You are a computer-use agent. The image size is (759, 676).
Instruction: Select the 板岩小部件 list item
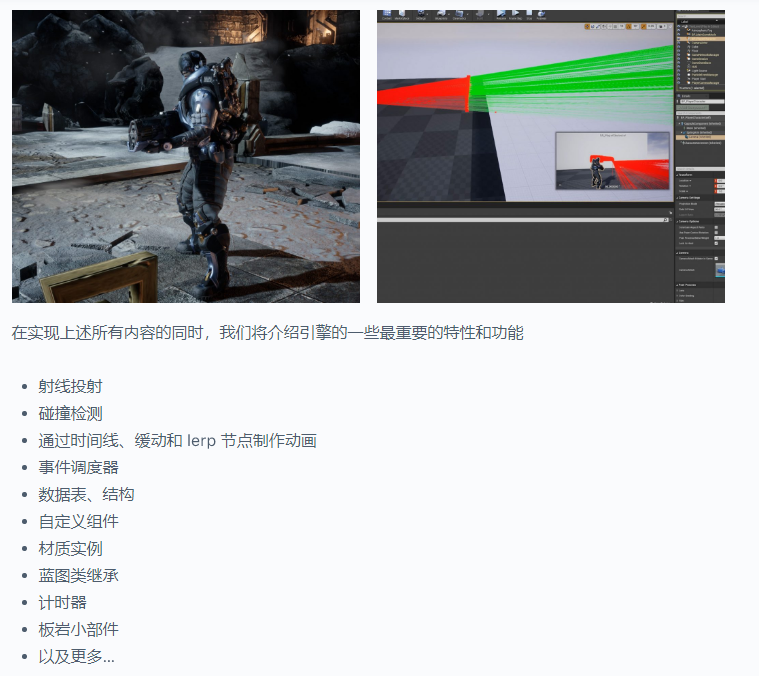[78, 630]
